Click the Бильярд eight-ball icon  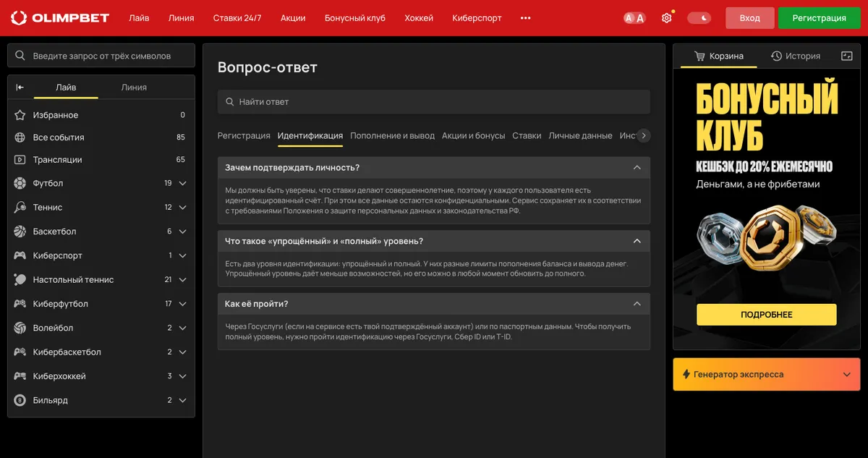tap(20, 400)
